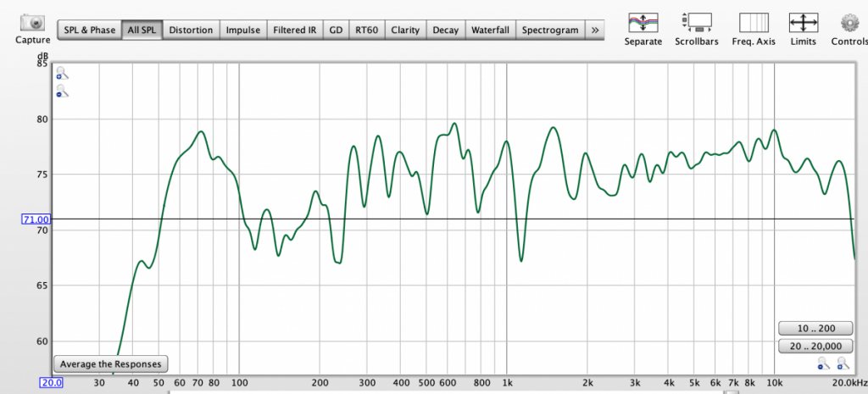Click the 60 dB level axis label
Screen dimensions: 868x394
[43, 341]
